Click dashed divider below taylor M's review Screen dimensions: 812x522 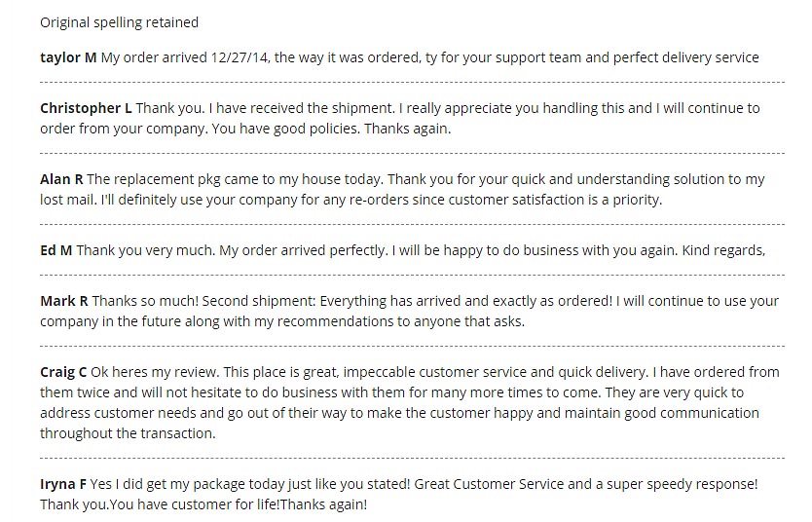point(412,82)
